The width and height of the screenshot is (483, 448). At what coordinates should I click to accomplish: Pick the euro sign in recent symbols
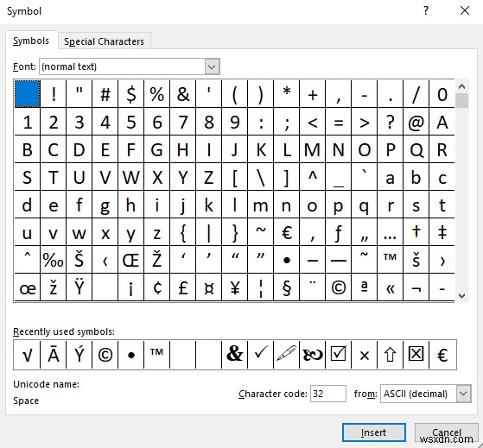click(x=442, y=355)
